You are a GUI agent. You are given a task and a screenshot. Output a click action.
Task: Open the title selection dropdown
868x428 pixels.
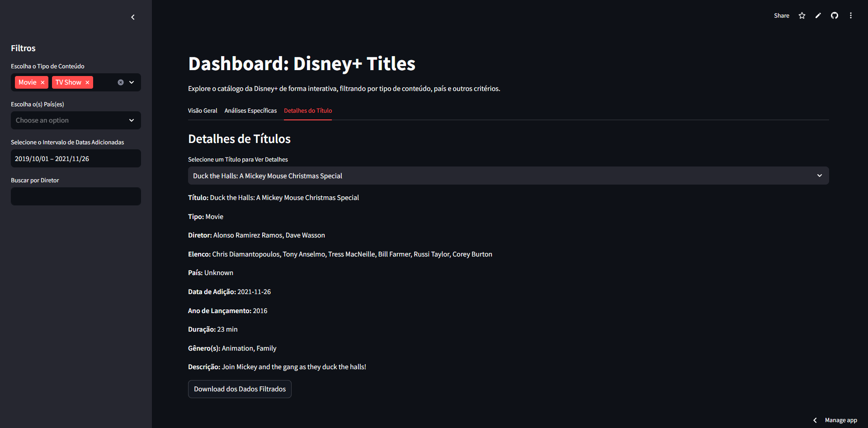point(509,176)
